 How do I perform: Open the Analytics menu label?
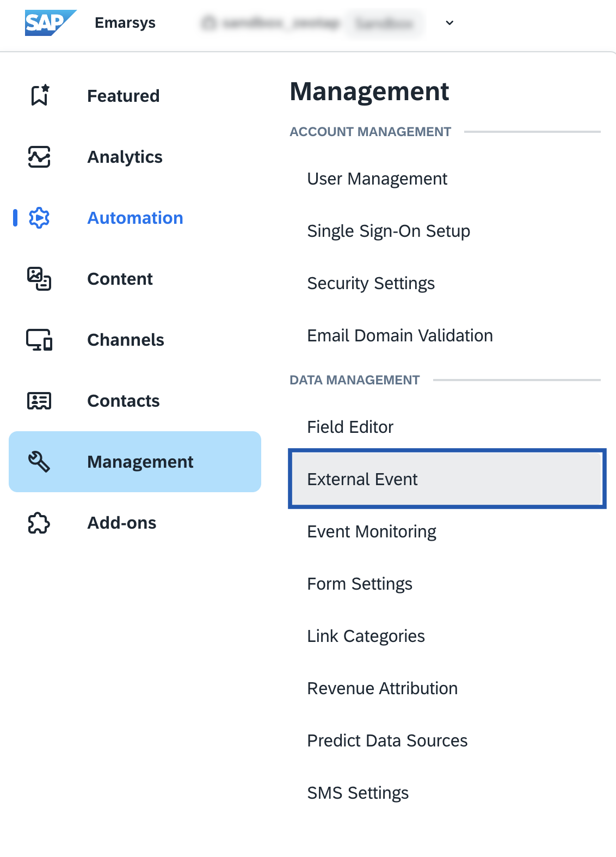pyautogui.click(x=125, y=157)
